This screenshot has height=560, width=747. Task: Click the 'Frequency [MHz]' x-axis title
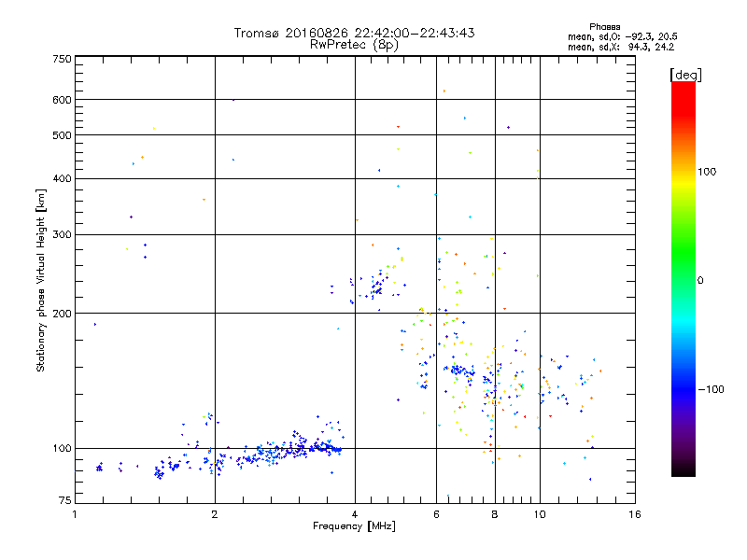pos(354,526)
